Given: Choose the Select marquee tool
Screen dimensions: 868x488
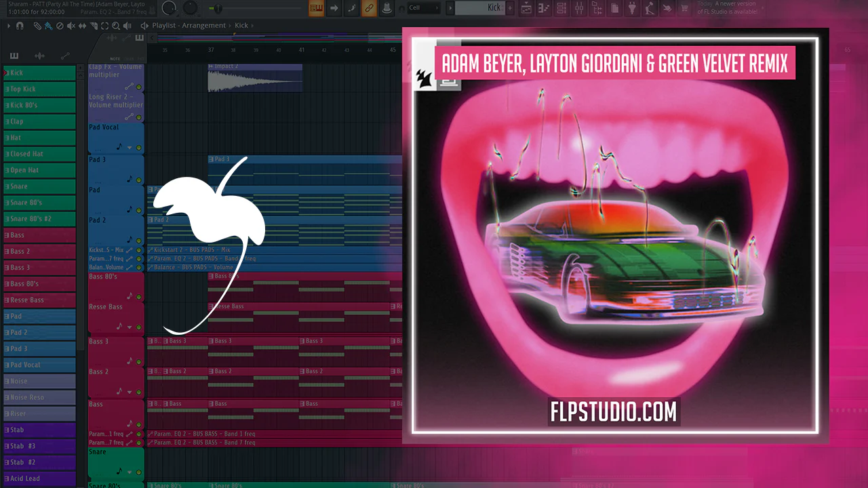Looking at the screenshot, I should [x=105, y=26].
